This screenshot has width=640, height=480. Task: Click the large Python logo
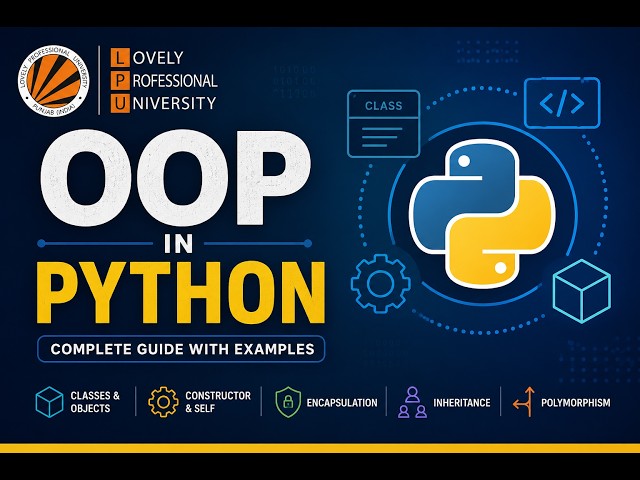(x=482, y=214)
